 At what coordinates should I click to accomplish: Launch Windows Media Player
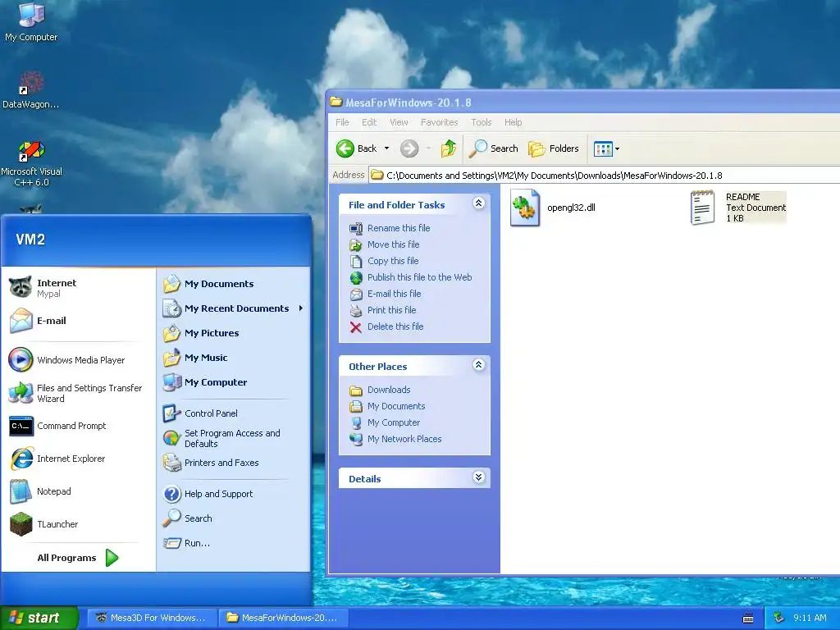tap(67, 360)
